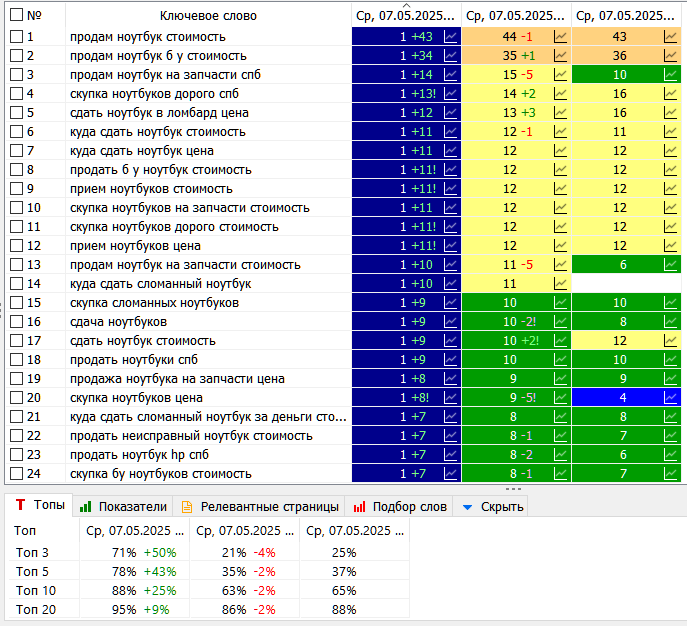Toggle the select-all checkbox in table header
This screenshot has width=687, height=626.
tap(16, 15)
